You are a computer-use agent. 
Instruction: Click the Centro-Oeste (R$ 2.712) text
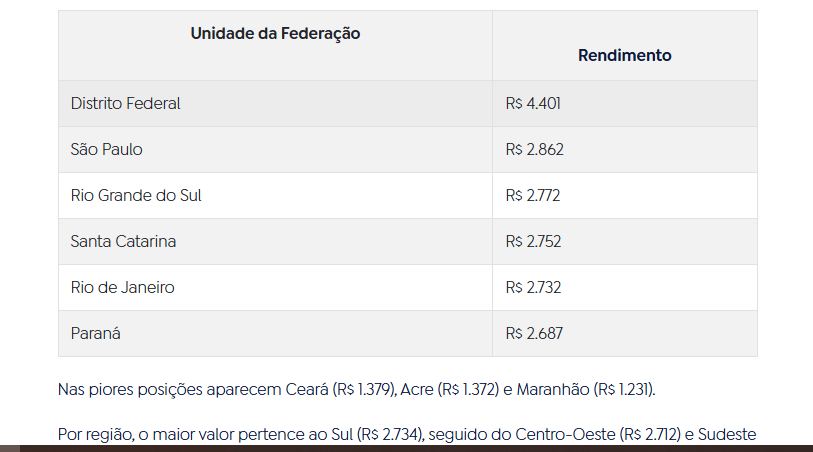pyautogui.click(x=598, y=434)
